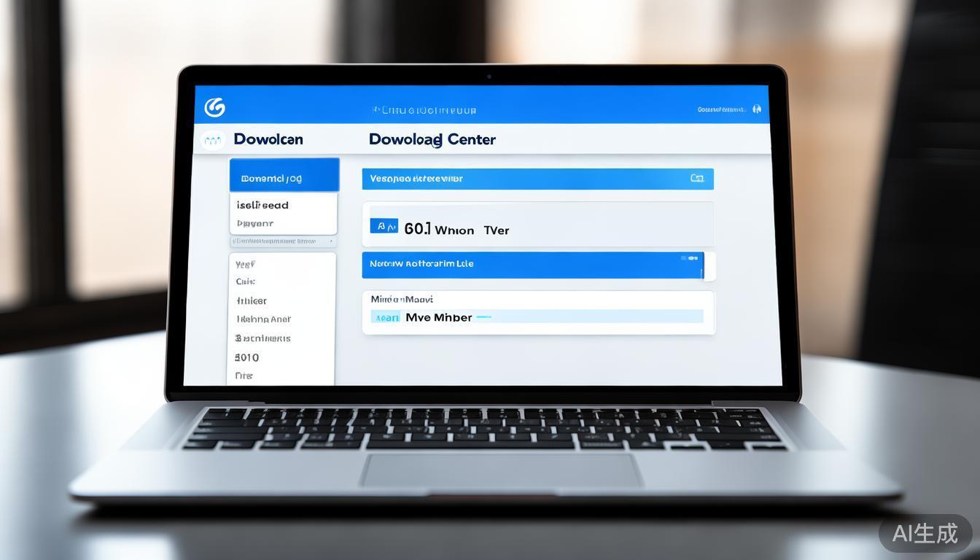The width and height of the screenshot is (980, 560).
Task: Open the Dsgenr sidebar item
Action: [255, 224]
